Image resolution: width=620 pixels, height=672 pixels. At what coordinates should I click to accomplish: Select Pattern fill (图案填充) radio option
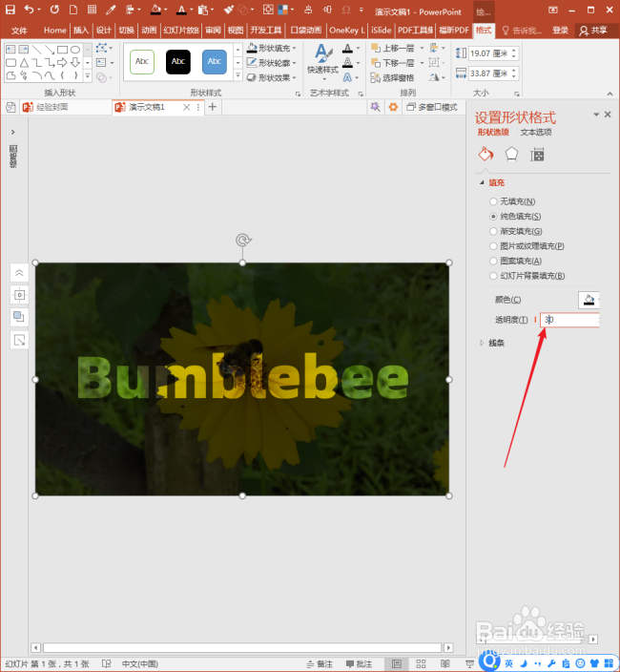[493, 261]
